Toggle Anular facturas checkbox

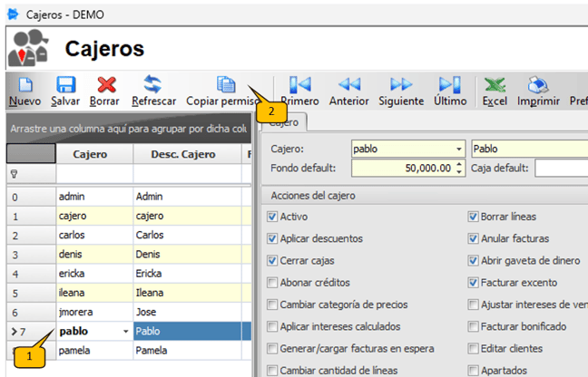click(474, 238)
